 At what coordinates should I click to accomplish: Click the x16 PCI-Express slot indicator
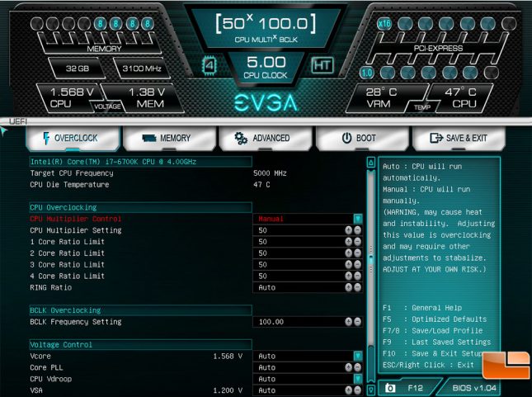click(x=384, y=24)
